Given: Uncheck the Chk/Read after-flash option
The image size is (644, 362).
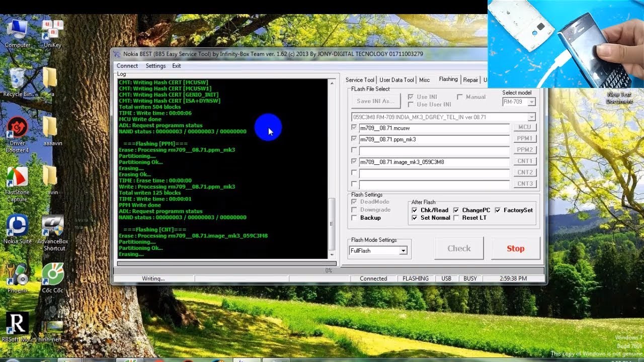Looking at the screenshot, I should pos(415,210).
